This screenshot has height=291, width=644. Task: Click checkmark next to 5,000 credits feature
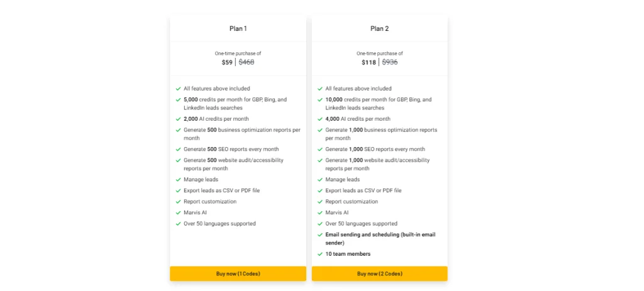[x=179, y=100]
